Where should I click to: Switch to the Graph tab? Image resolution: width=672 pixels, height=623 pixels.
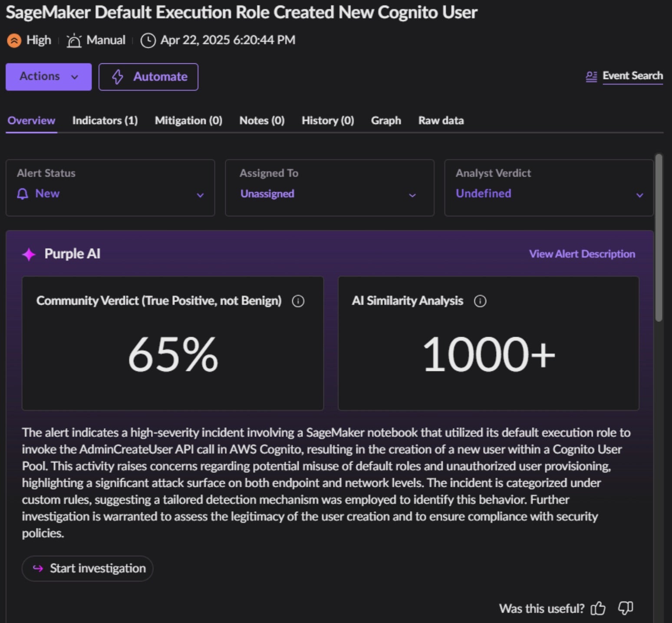point(386,121)
